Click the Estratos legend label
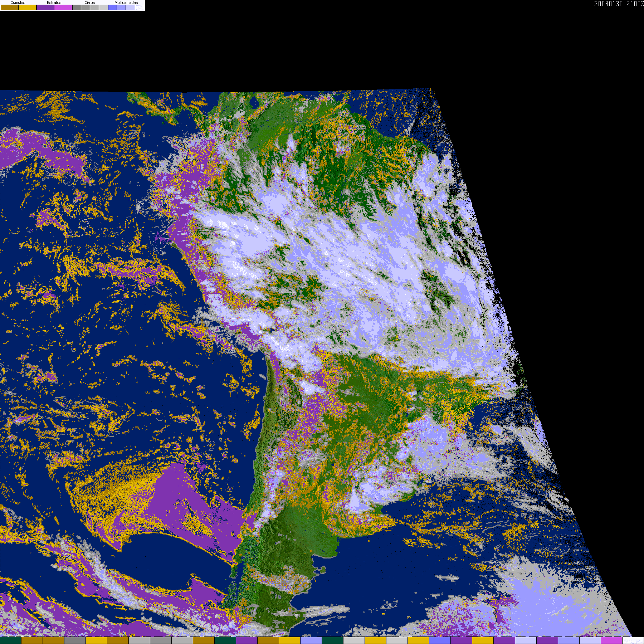644x644 pixels. pyautogui.click(x=54, y=3)
